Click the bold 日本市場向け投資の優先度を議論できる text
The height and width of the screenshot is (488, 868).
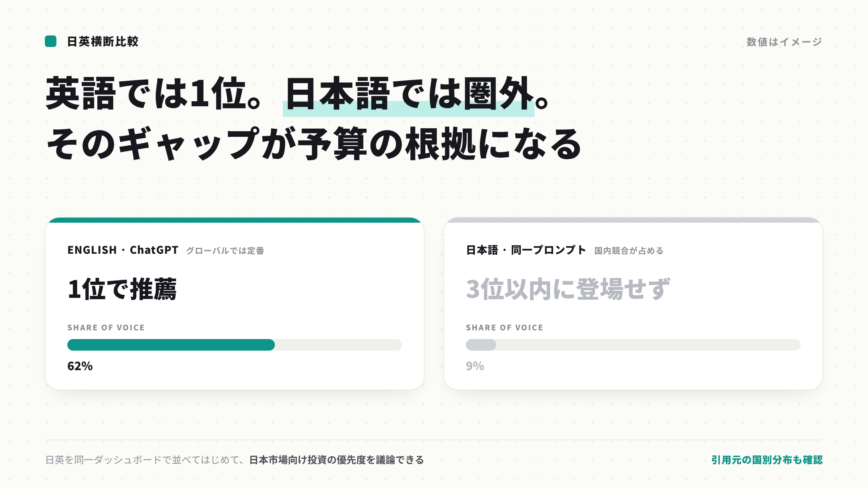click(337, 460)
